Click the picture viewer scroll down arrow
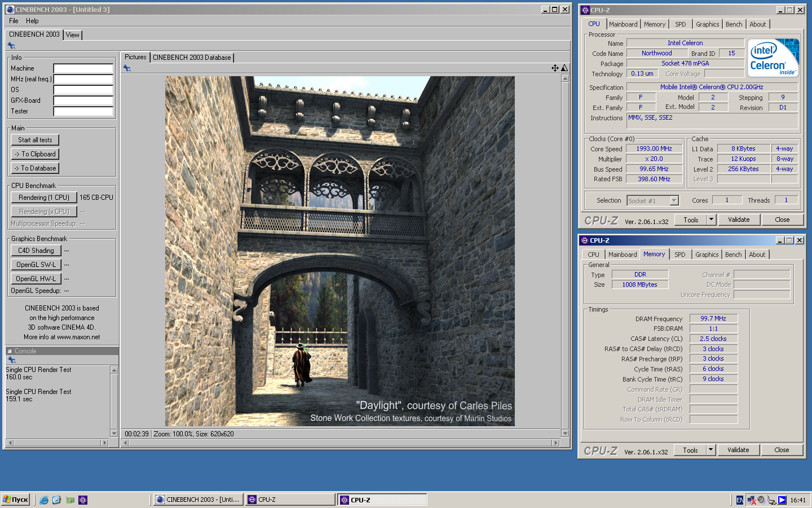812x508 pixels. [565, 433]
